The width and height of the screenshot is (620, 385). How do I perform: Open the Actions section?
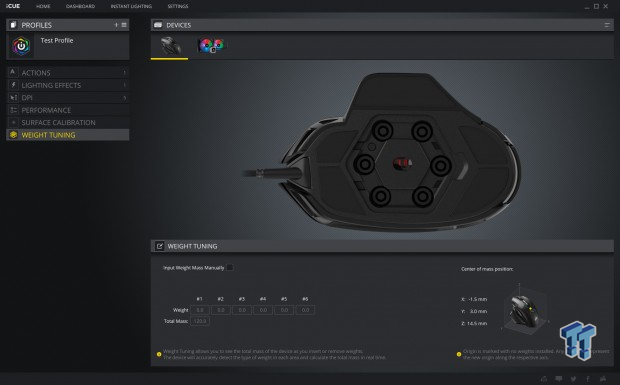pos(68,73)
